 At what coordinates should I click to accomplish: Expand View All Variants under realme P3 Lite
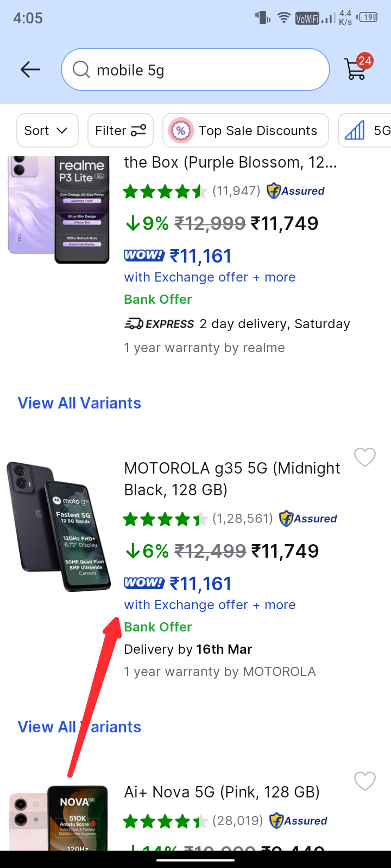tap(79, 403)
